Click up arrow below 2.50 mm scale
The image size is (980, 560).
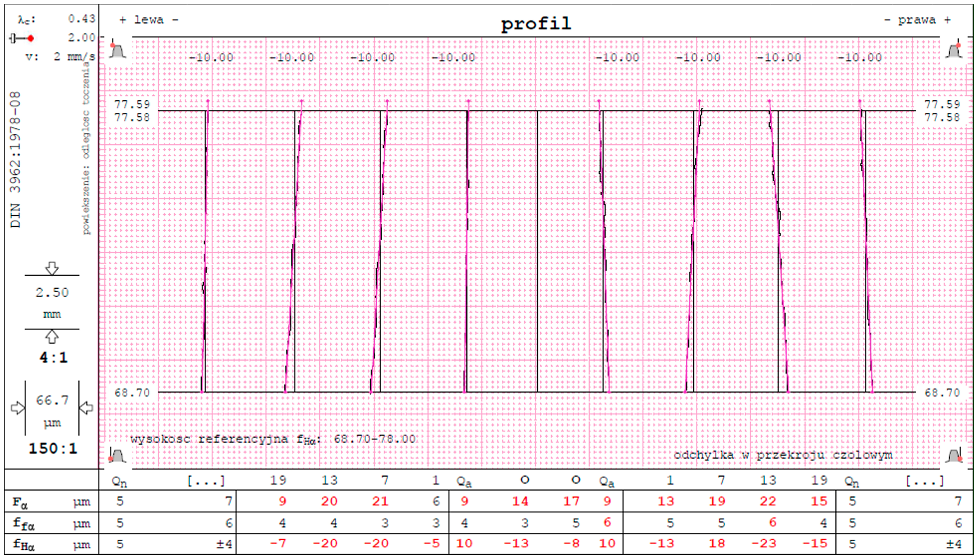52,337
